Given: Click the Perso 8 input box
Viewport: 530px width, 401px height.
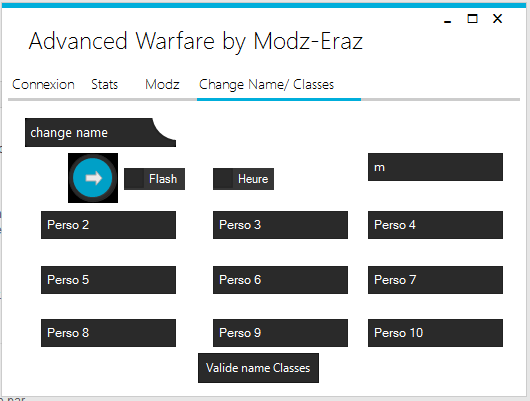Looking at the screenshot, I should (x=109, y=333).
